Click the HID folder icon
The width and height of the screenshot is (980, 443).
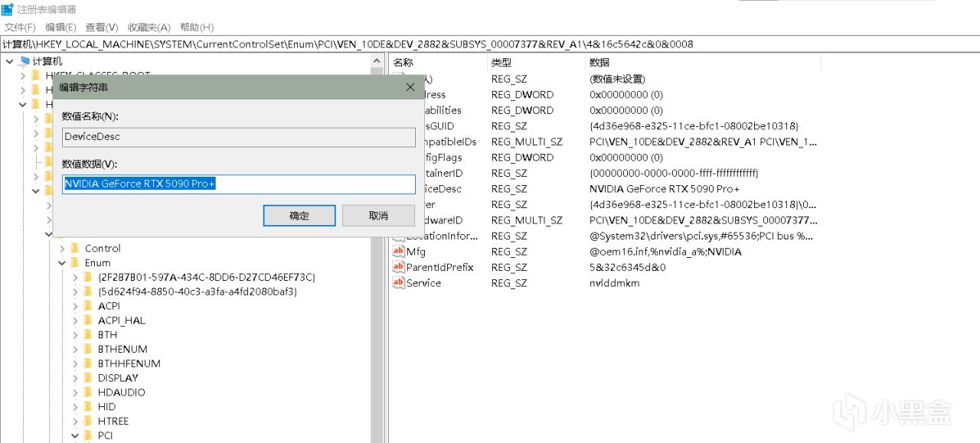click(88, 407)
